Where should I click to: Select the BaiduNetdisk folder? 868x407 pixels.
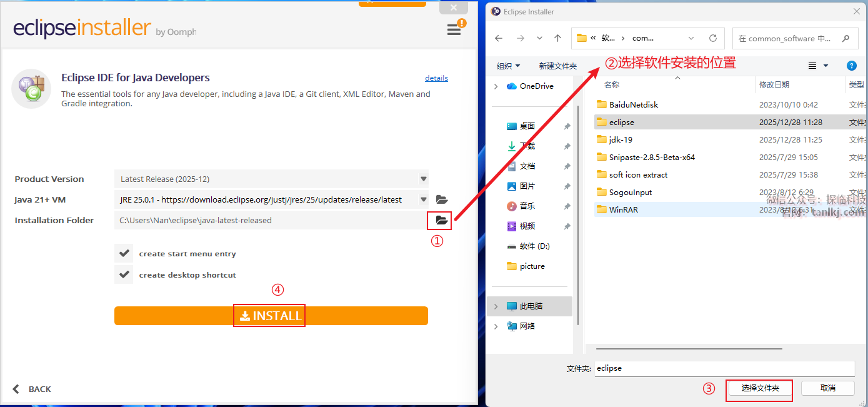pos(634,105)
